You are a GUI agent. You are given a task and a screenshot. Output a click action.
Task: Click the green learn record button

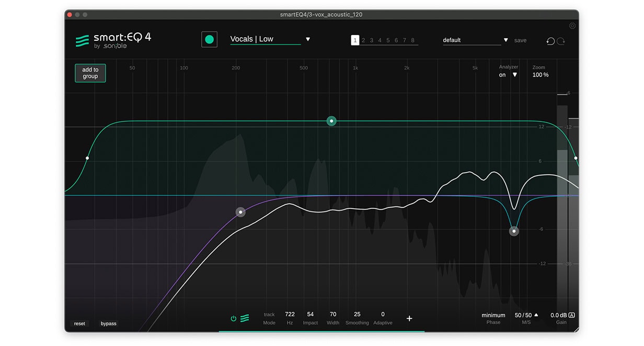(210, 39)
